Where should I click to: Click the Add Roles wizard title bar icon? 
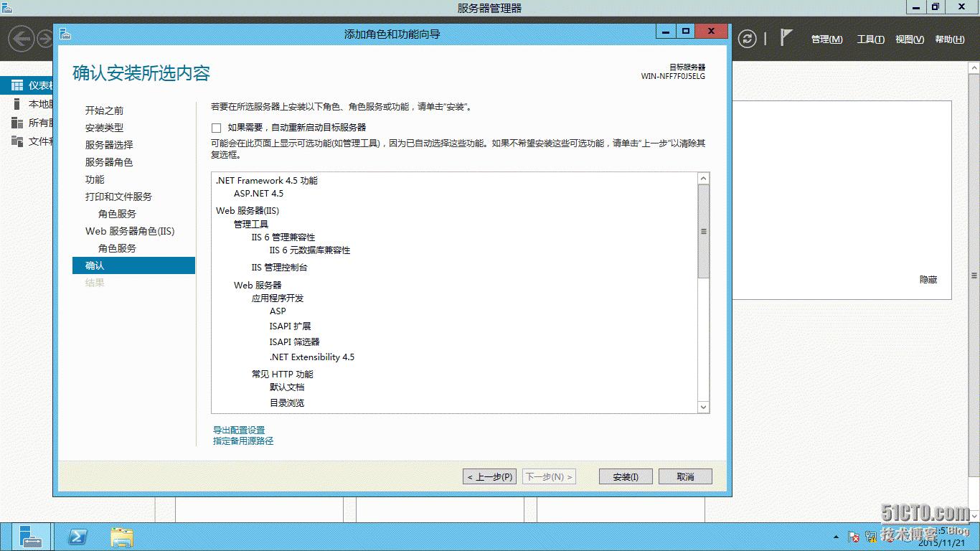(65, 32)
